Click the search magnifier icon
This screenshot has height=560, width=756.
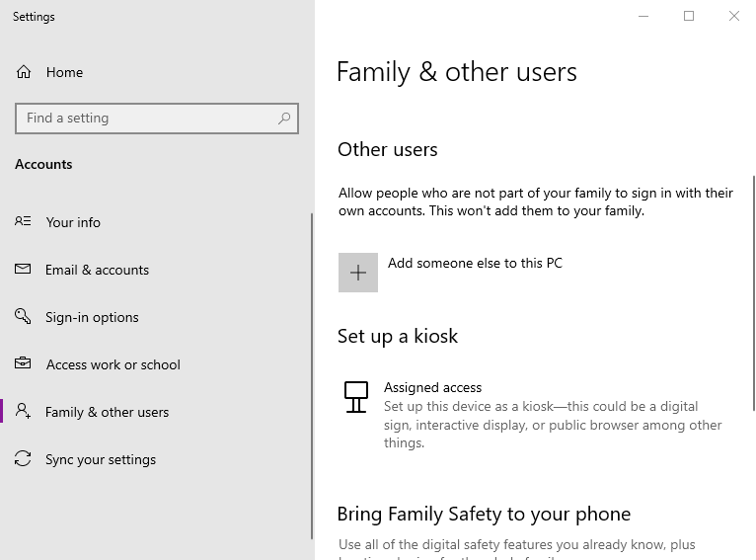coord(284,119)
